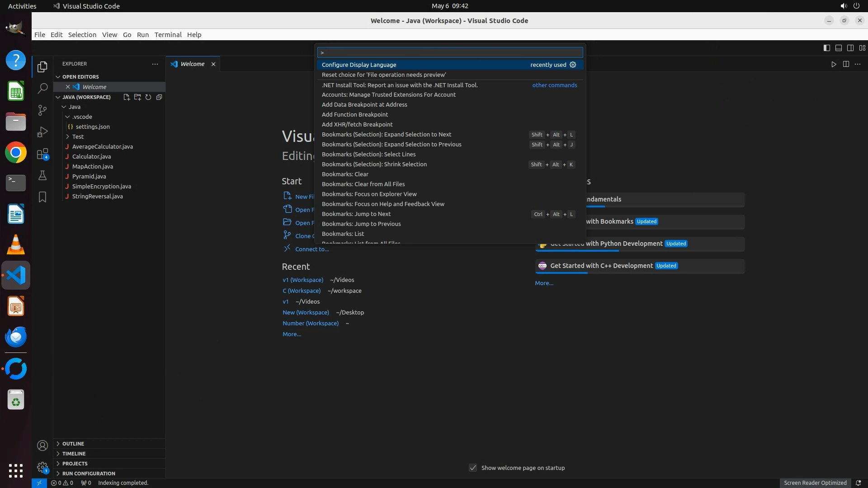868x488 pixels.
Task: Open the Search view in activity bar
Action: pos(42,89)
